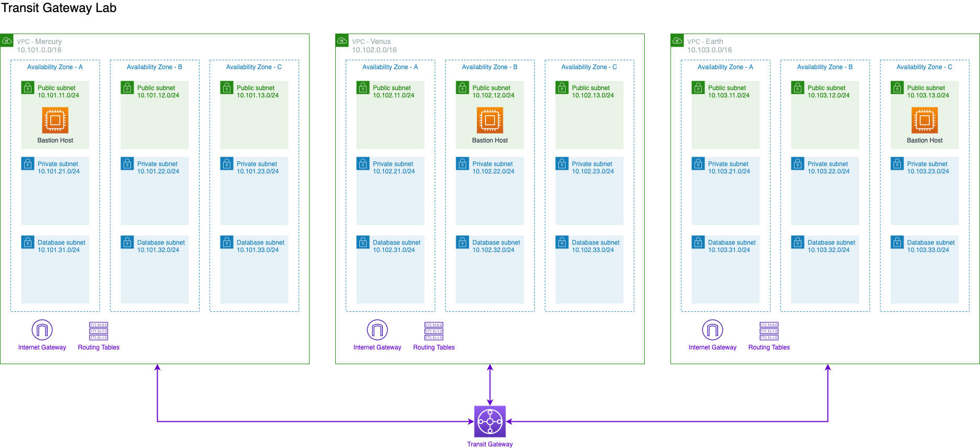The height and width of the screenshot is (448, 980).
Task: Select Availability Zone - B label in VPC Mercury
Action: pyautogui.click(x=155, y=67)
